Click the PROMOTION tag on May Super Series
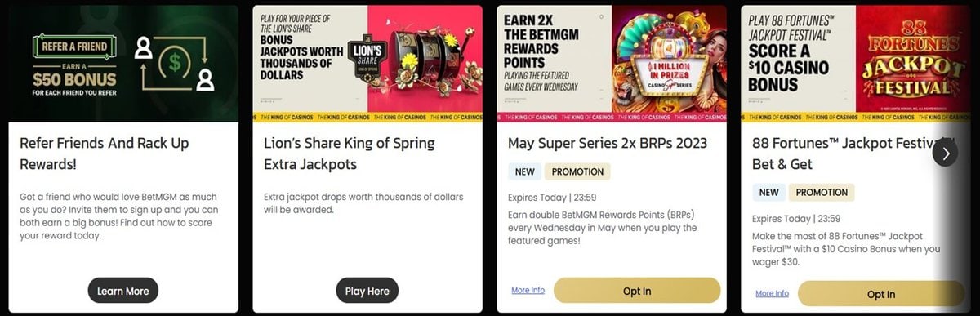 pos(577,171)
